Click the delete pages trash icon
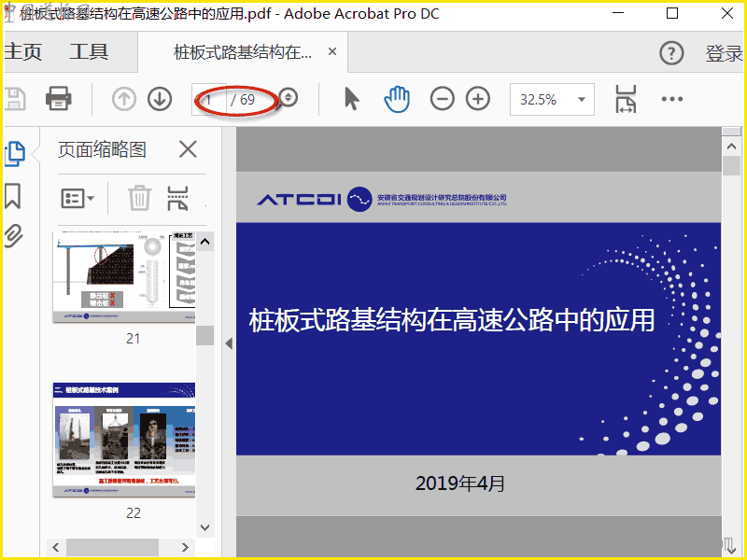Image resolution: width=747 pixels, height=560 pixels. (x=139, y=198)
